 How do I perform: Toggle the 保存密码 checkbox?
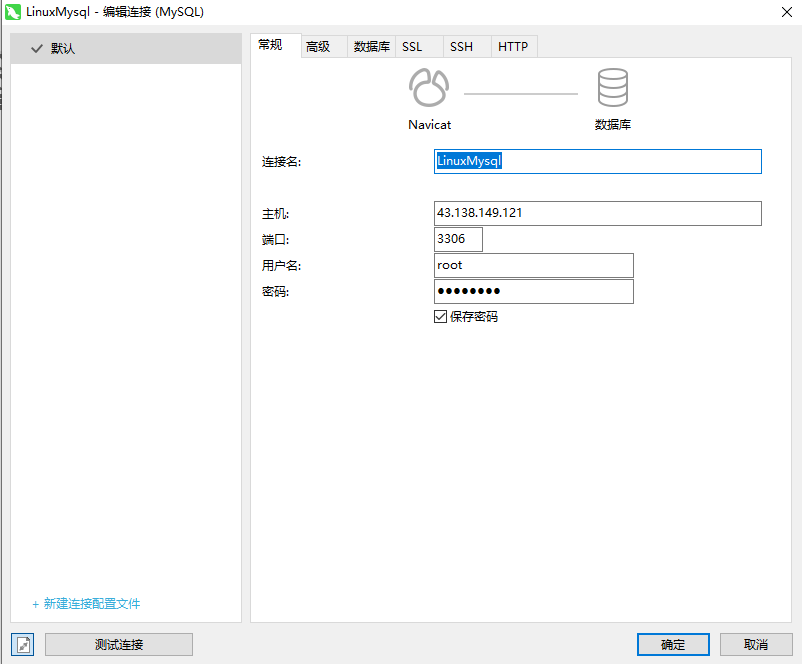pyautogui.click(x=440, y=317)
